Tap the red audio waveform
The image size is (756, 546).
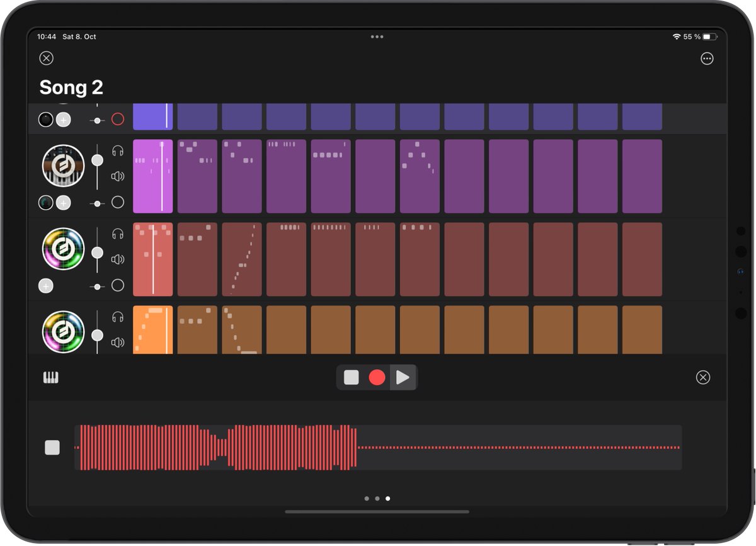pos(378,448)
